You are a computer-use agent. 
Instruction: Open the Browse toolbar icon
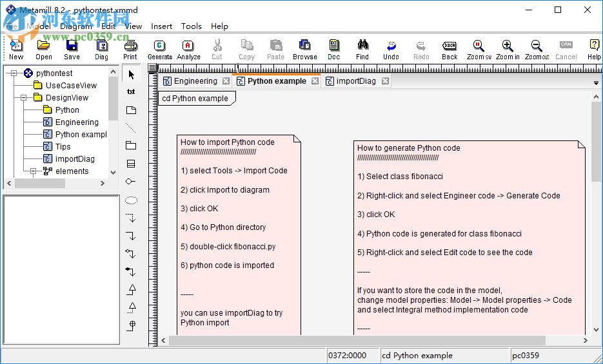click(304, 50)
